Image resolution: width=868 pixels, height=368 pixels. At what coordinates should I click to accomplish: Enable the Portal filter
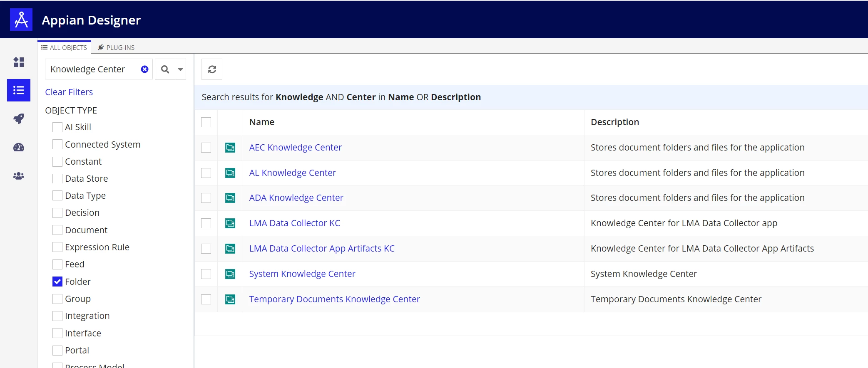57,351
